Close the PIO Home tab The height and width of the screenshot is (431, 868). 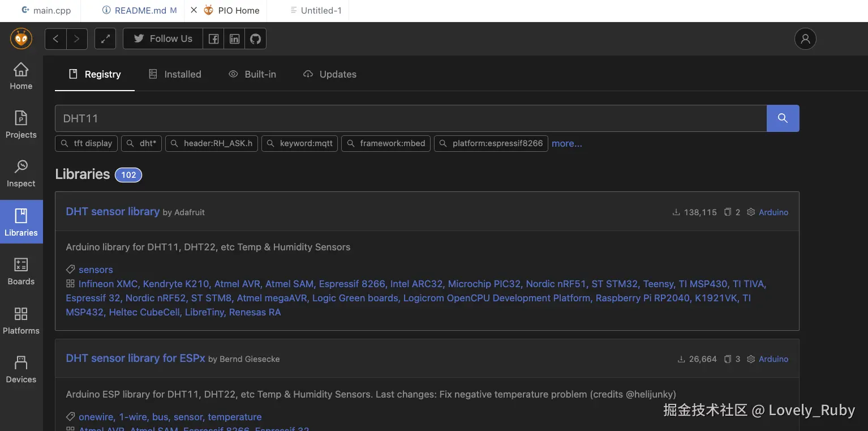(x=194, y=10)
